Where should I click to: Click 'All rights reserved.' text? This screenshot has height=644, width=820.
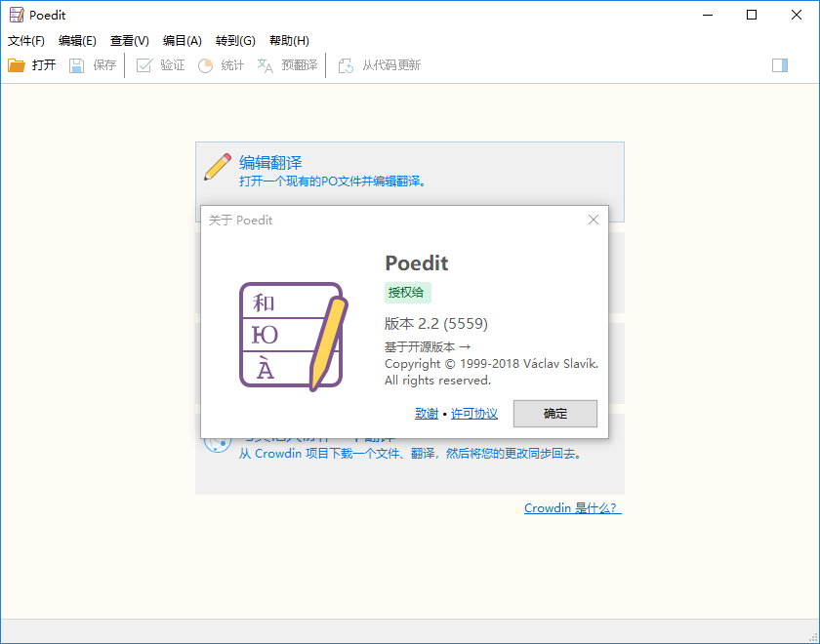coord(437,380)
